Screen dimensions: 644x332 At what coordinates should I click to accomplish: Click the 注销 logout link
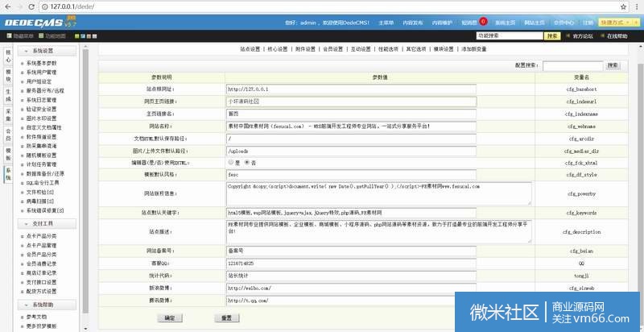588,23
